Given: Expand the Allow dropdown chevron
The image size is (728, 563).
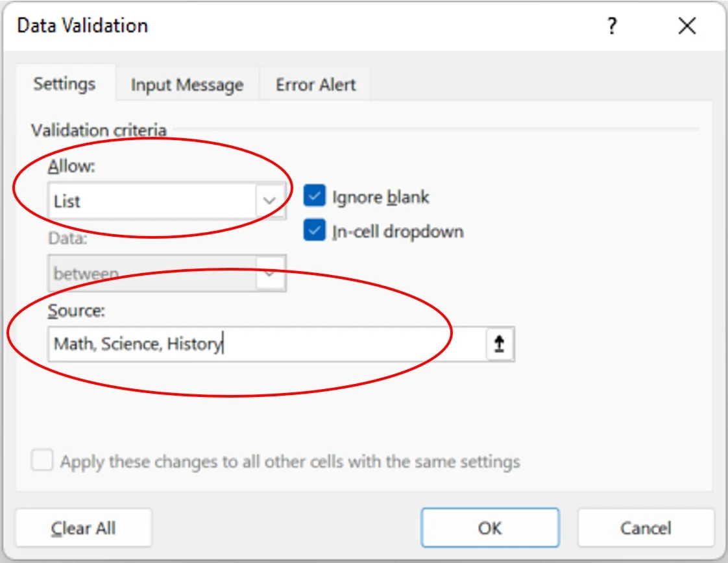Looking at the screenshot, I should 270,201.
